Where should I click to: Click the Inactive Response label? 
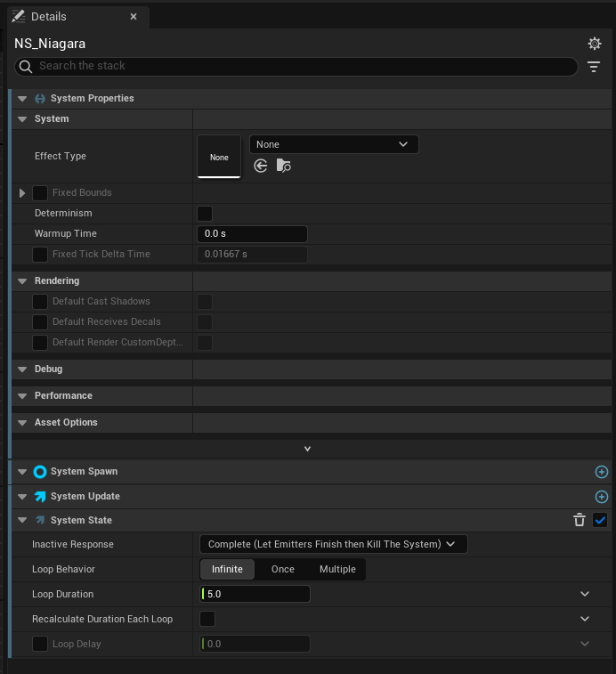(73, 544)
